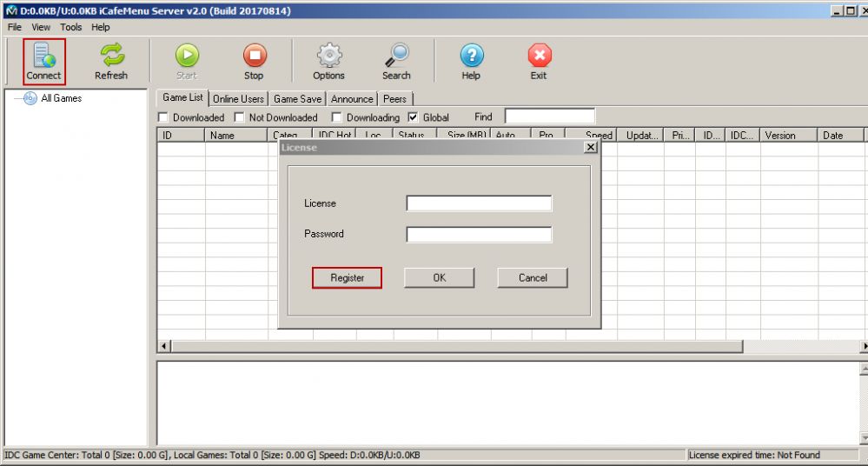Click the Connect toolbar icon
The image size is (868, 466).
pyautogui.click(x=44, y=62)
